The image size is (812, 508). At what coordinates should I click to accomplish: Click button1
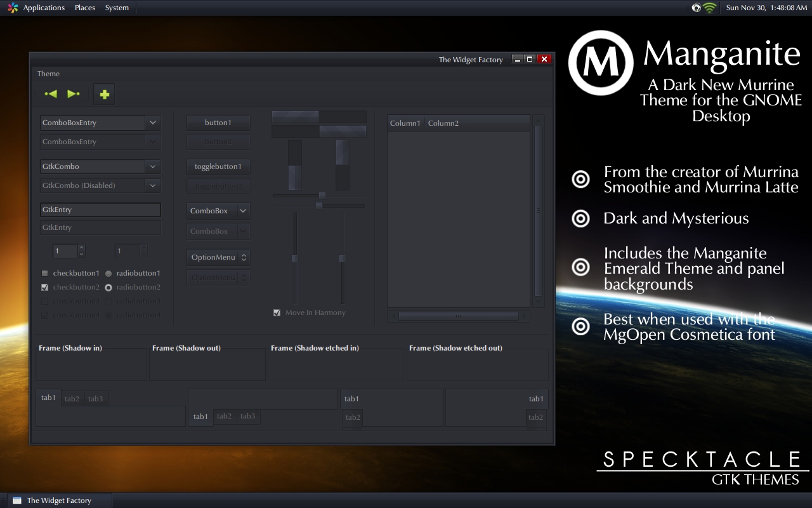(218, 123)
